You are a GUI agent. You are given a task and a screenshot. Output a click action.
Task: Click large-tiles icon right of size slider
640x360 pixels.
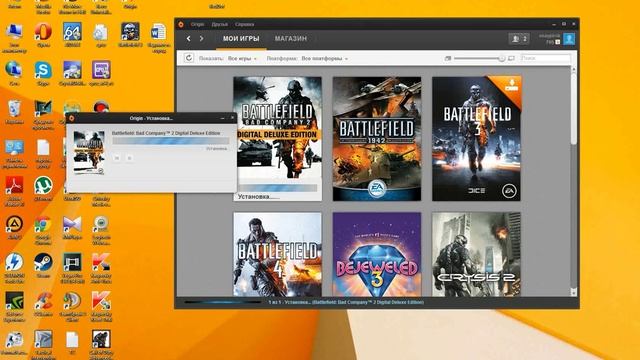[511, 58]
